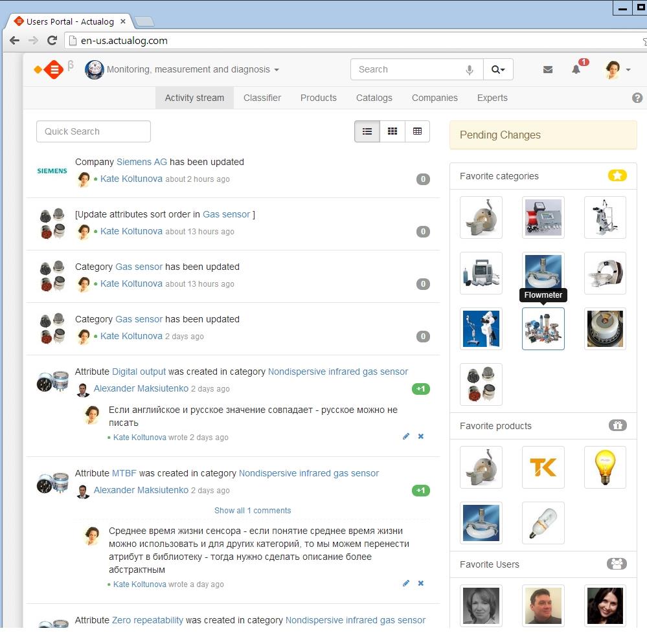This screenshot has width=647, height=644.
Task: Click the help question mark icon
Action: (637, 98)
